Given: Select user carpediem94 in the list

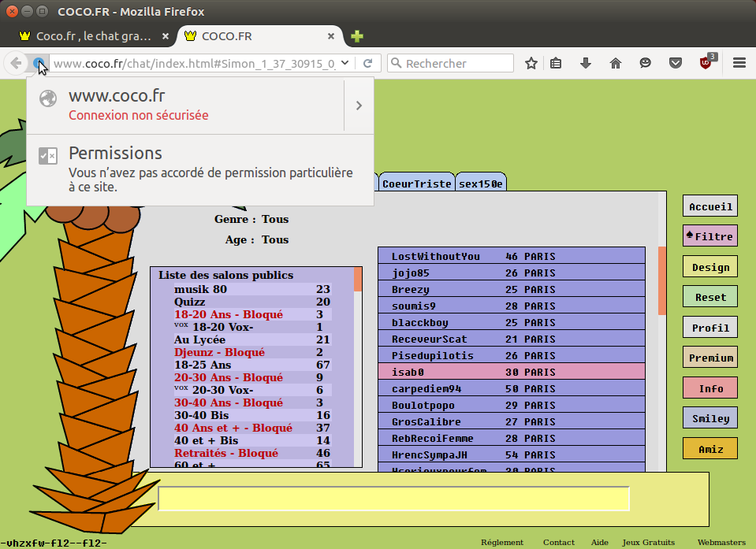Looking at the screenshot, I should (512, 388).
